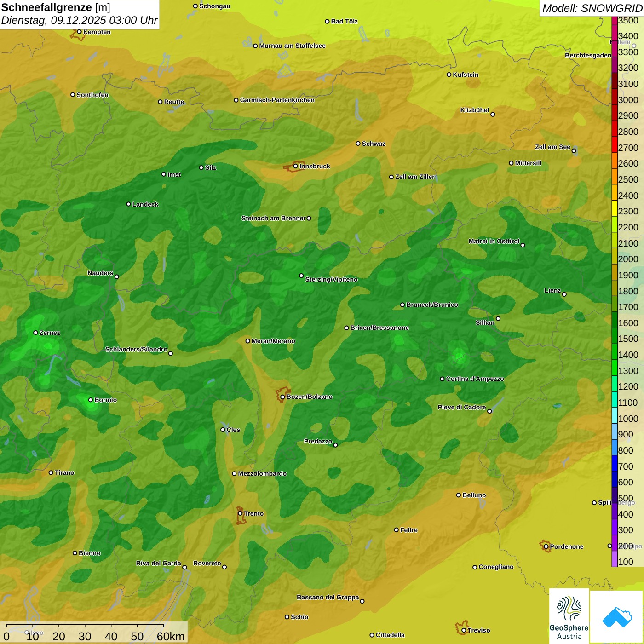Click the Cortina d'Ampezzo label

coord(475,379)
